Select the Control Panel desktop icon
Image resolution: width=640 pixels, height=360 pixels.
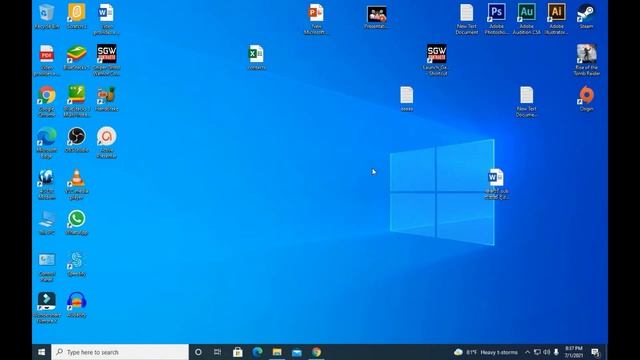[x=47, y=267]
